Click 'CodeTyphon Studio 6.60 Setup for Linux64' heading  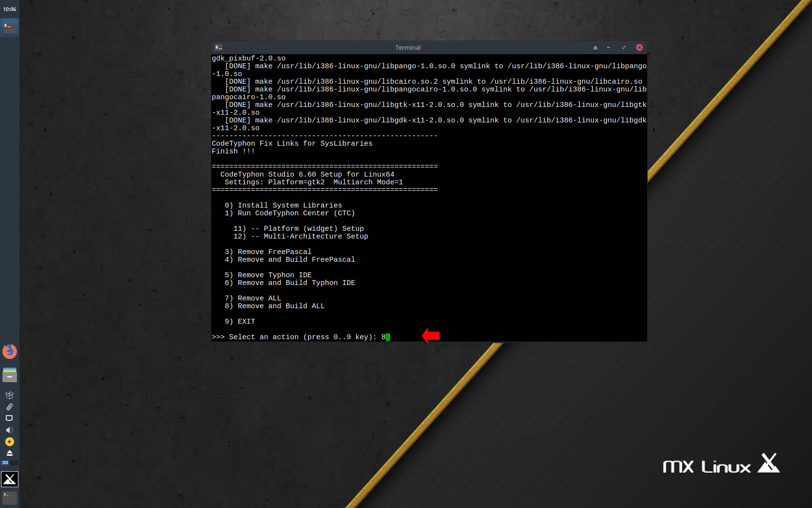307,175
